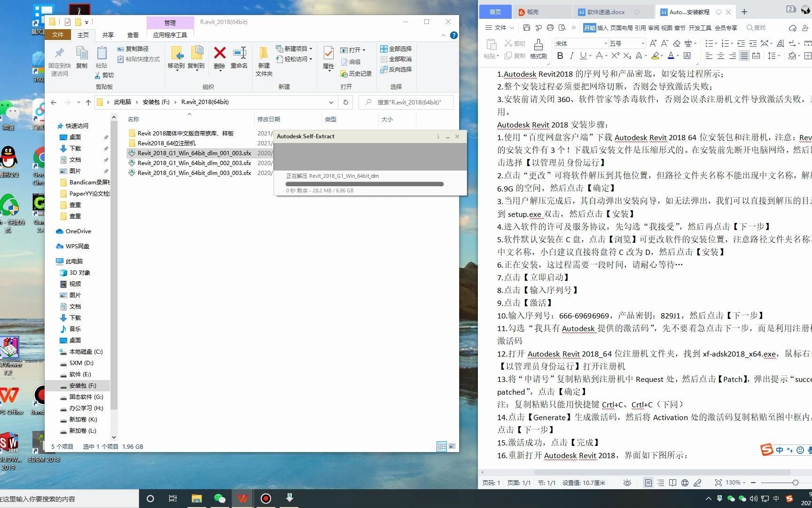Enable WPS eye protection mode
The image size is (812, 508).
tap(627, 483)
